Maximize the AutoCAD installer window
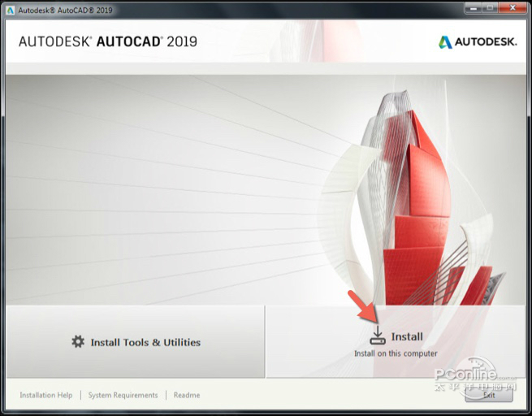 pyautogui.click(x=490, y=8)
